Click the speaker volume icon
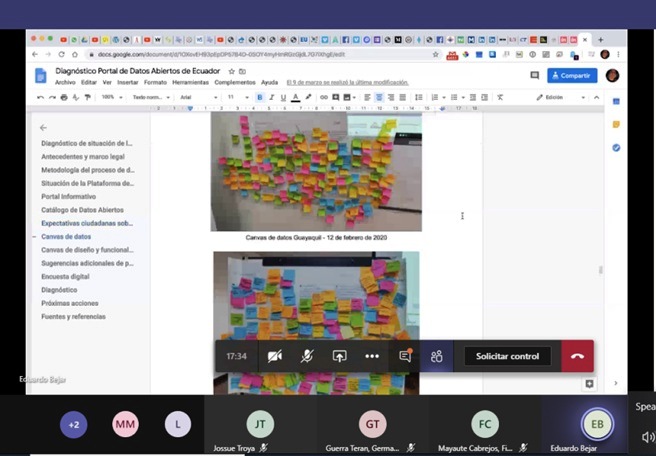The image size is (656, 456). click(x=648, y=437)
